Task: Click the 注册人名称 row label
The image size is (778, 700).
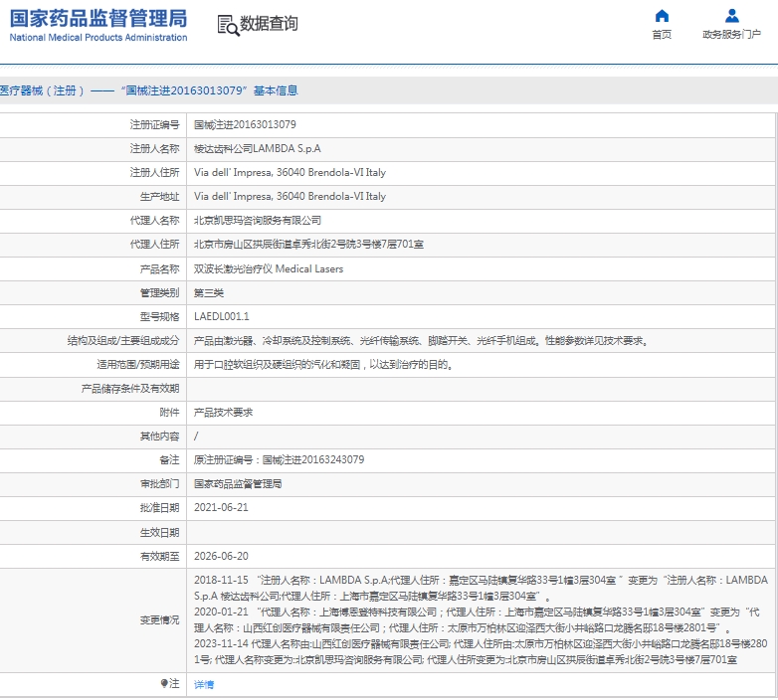Action: coord(154,148)
